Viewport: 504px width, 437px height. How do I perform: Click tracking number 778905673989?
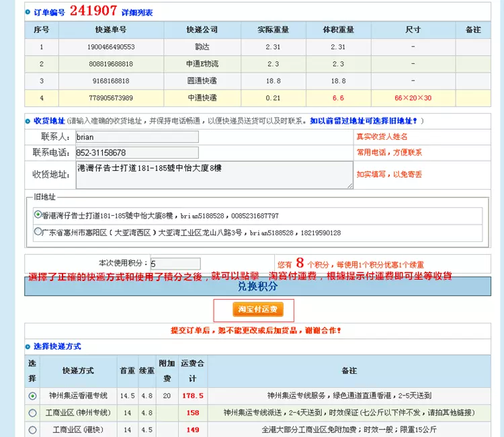coord(111,98)
